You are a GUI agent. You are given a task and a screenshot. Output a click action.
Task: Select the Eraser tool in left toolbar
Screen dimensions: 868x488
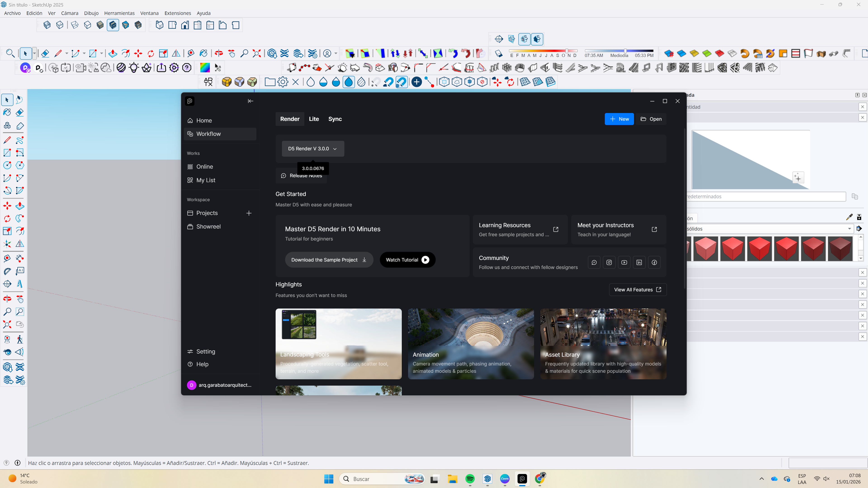(x=20, y=113)
